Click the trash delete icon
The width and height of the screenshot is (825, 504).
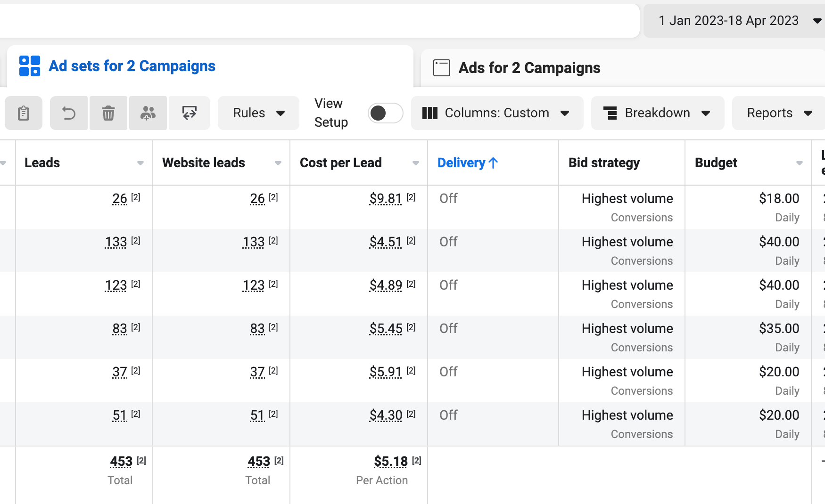108,113
